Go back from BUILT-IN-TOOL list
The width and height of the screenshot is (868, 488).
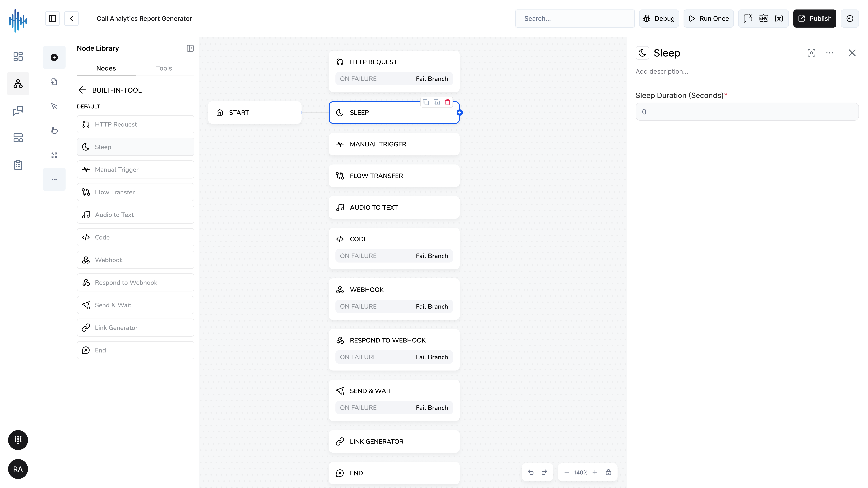point(82,90)
